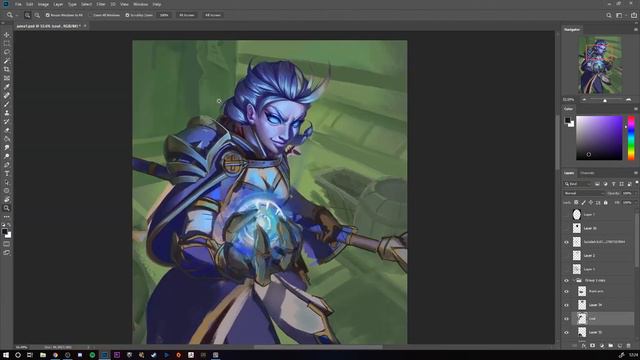Select the Eyedropper tool
This screenshot has width=640, height=360.
coord(7,87)
